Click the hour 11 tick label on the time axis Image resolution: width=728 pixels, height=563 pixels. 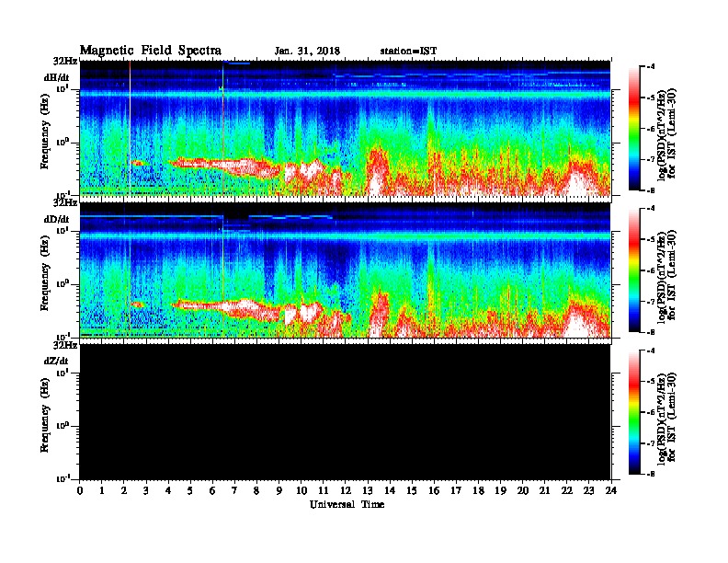(324, 490)
